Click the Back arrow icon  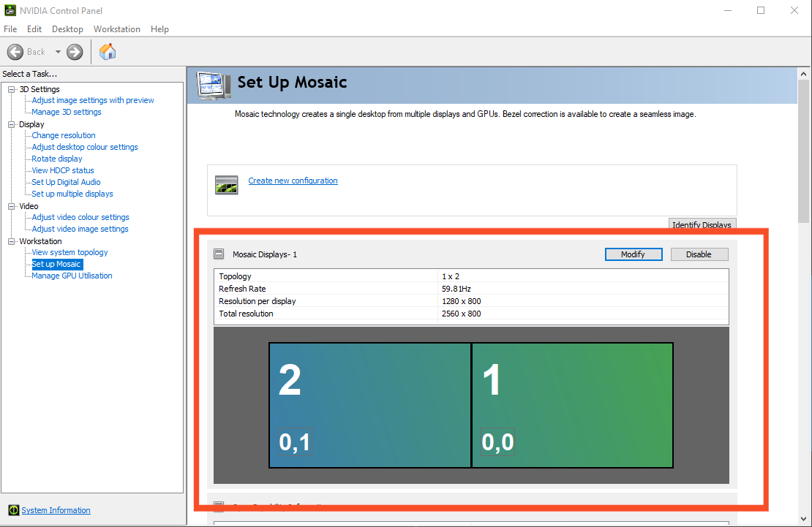[15, 52]
